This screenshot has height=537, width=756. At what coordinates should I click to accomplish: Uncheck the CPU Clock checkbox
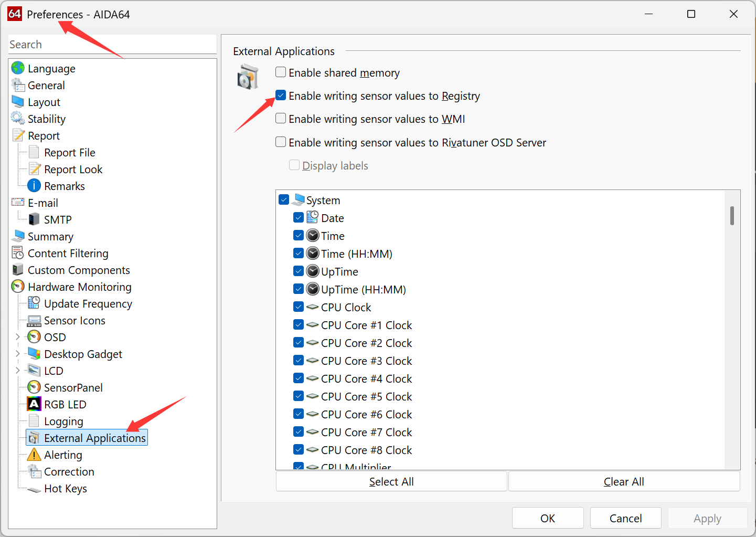click(x=299, y=307)
